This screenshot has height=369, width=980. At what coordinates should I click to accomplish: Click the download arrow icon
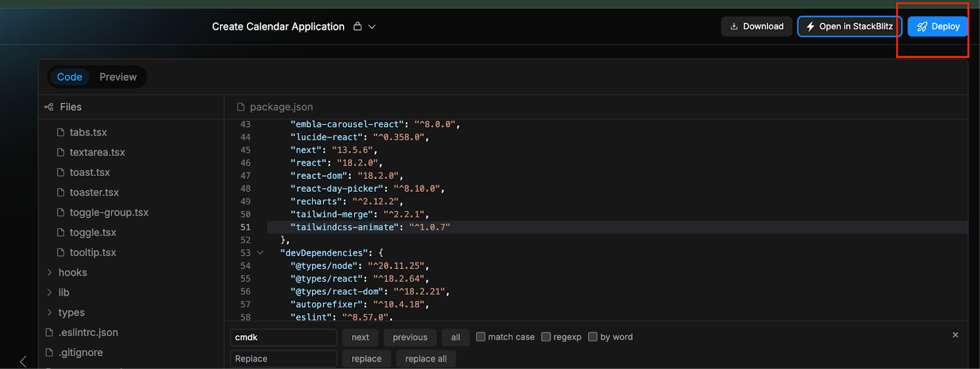tap(734, 26)
